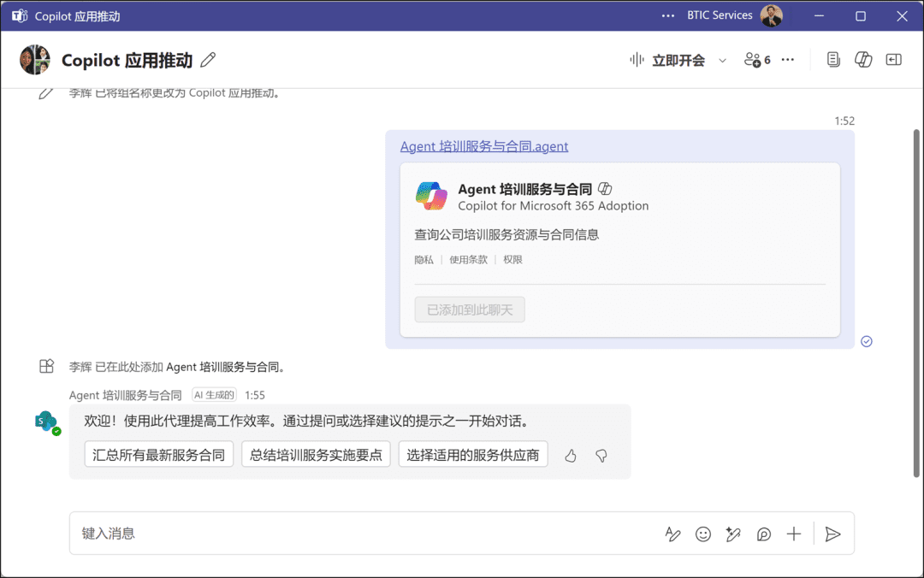Click the 1:55 agent message timestamp
The width and height of the screenshot is (924, 578).
coord(255,395)
